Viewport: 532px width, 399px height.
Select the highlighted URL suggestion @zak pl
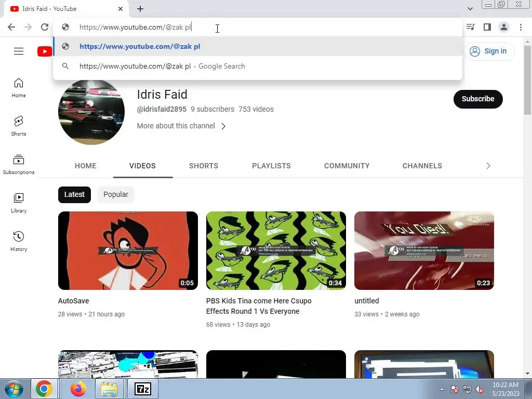[258, 46]
